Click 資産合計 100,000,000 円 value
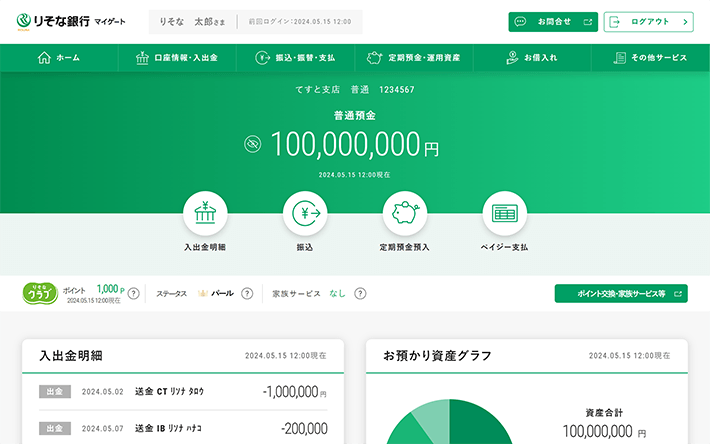The width and height of the screenshot is (710, 444). pos(604,431)
